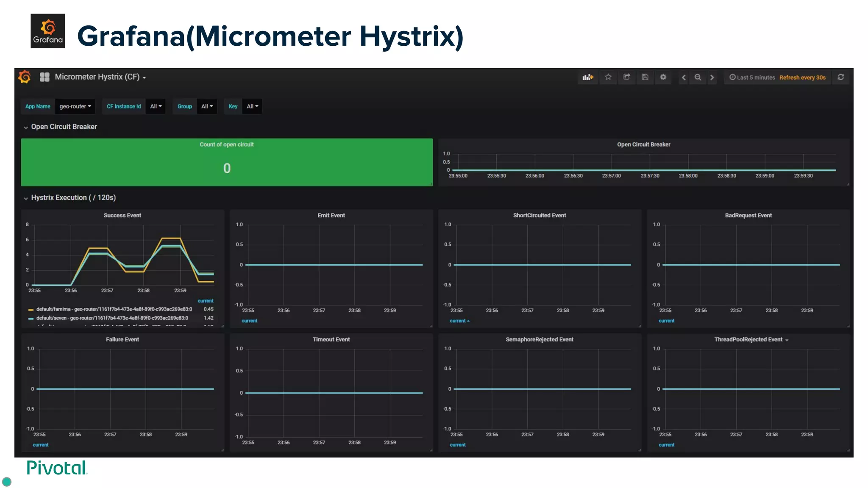Shift time range backward
This screenshot has width=868, height=488.
coord(683,78)
